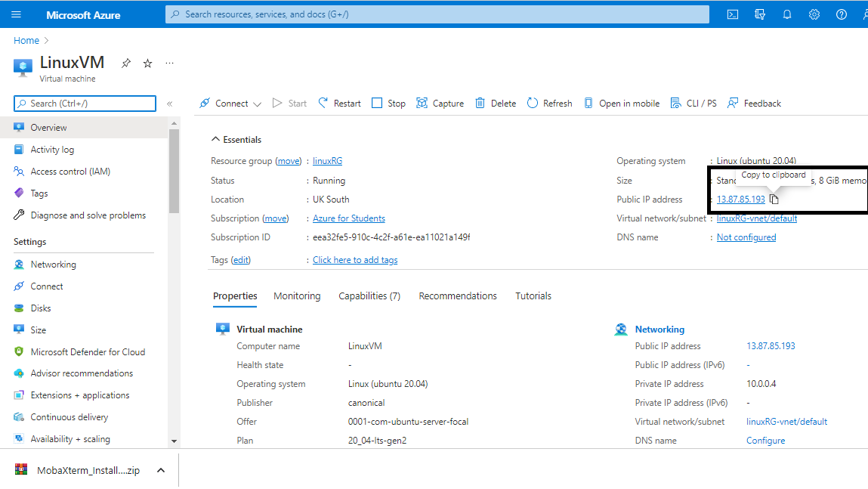Screen dimensions: 868x489
Task: Click the Tags edit link
Action: coord(241,260)
